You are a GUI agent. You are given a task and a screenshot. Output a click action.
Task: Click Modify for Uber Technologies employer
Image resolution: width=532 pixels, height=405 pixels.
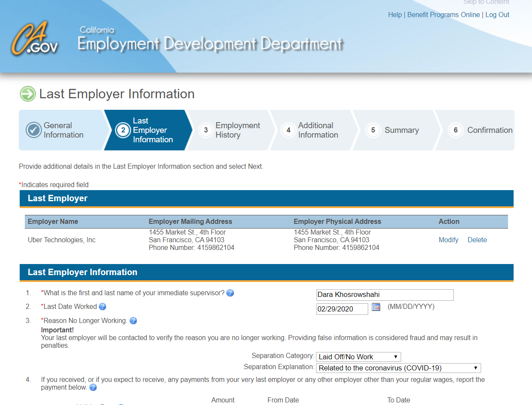coord(448,240)
